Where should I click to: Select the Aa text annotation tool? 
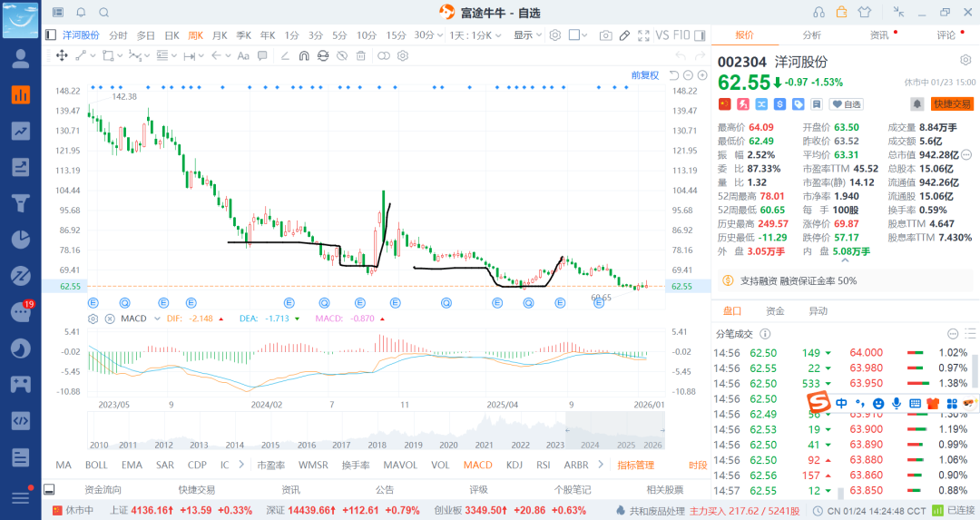pos(243,55)
